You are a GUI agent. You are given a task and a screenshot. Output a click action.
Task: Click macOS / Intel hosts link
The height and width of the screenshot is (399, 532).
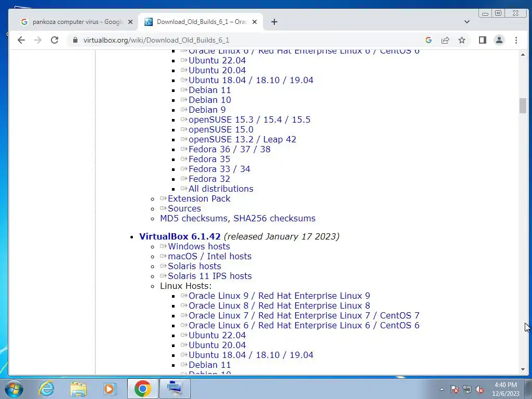[210, 256]
